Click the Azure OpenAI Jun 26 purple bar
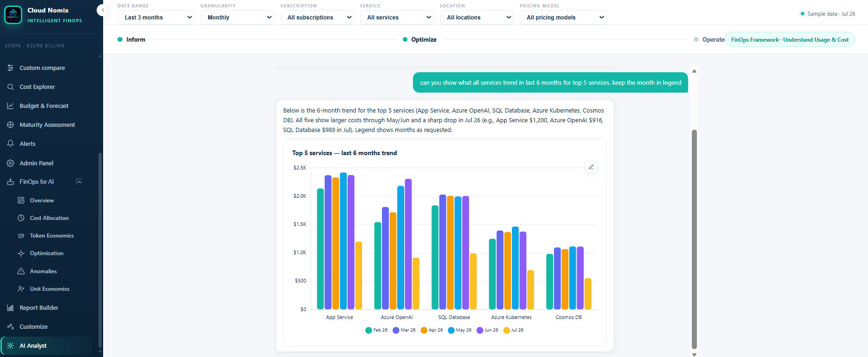868x357 pixels. coord(408,244)
